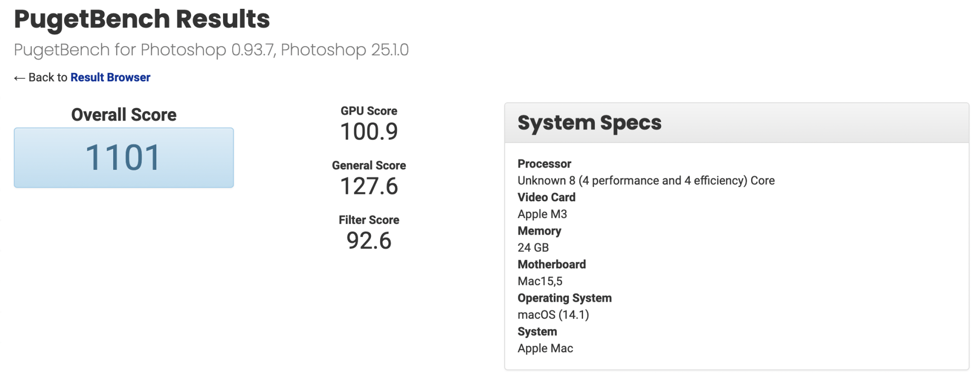Click the Filter Score label

point(369,220)
